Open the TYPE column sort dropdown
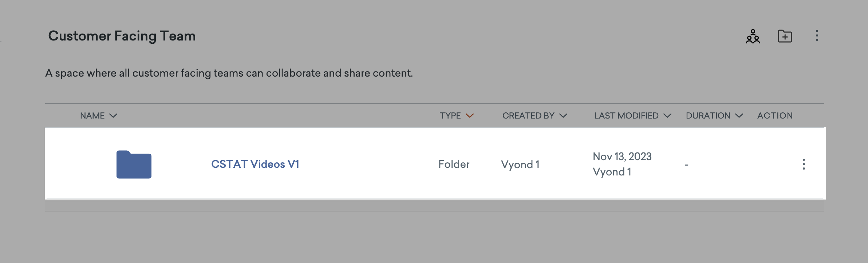868x263 pixels. pos(470,116)
